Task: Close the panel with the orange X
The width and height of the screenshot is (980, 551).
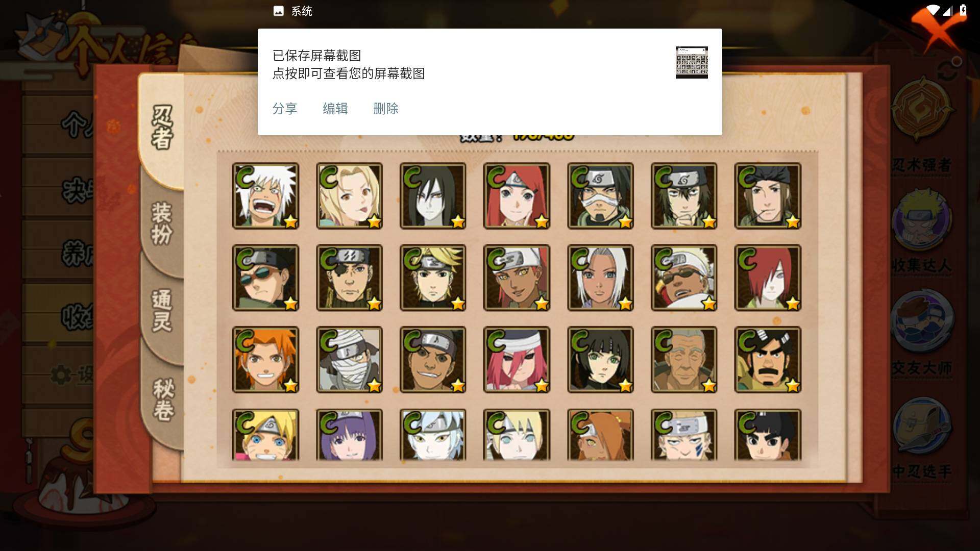Action: point(938,32)
